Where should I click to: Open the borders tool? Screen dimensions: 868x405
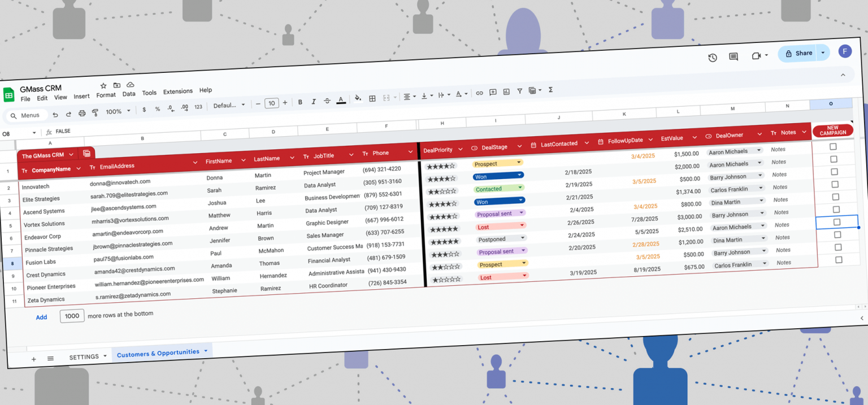(372, 98)
